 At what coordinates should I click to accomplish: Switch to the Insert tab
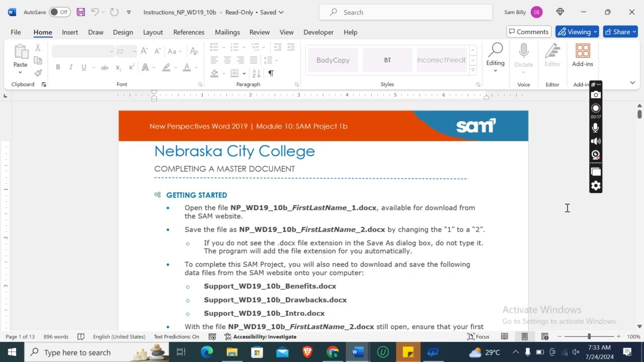(70, 32)
